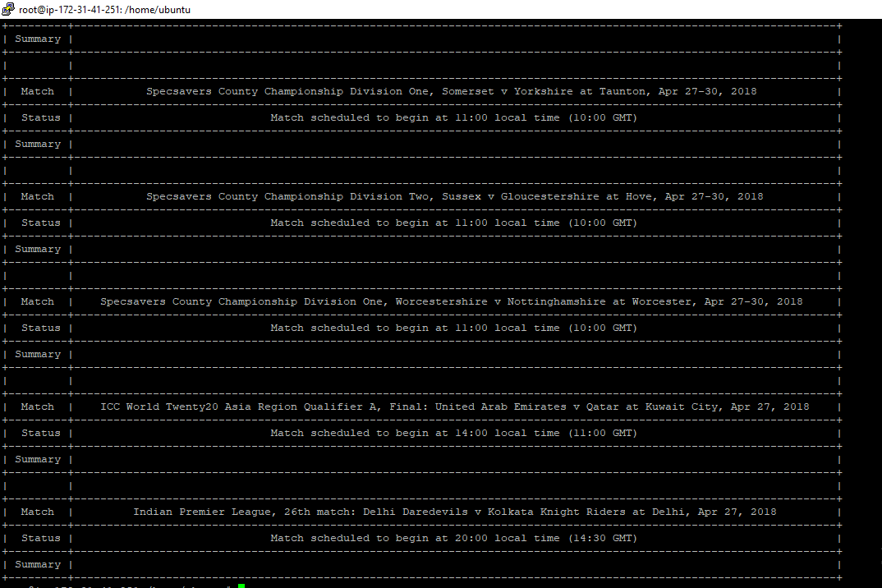Click the "Status" label in the 14:00 local time row
This screenshot has height=588, width=882.
click(40, 434)
